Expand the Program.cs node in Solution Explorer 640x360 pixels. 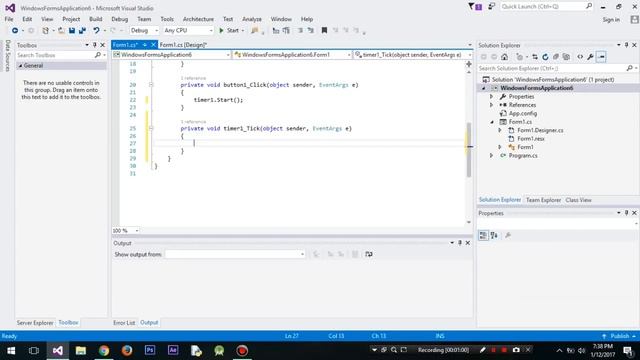pyautogui.click(x=491, y=156)
